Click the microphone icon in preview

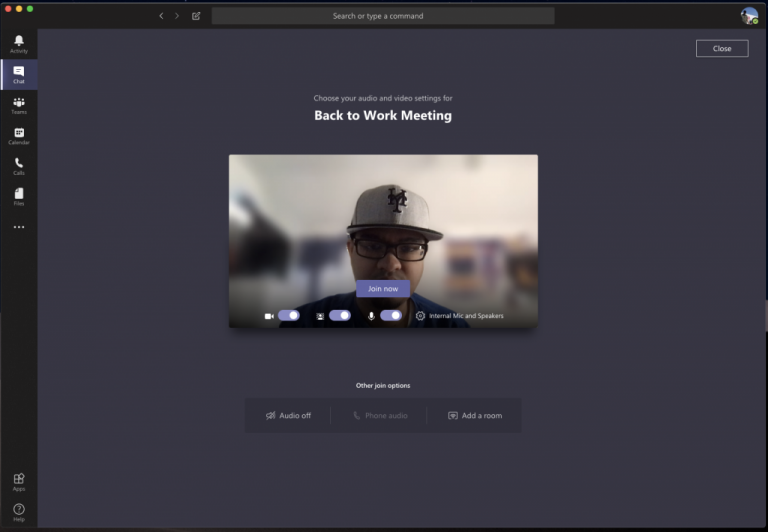click(371, 316)
